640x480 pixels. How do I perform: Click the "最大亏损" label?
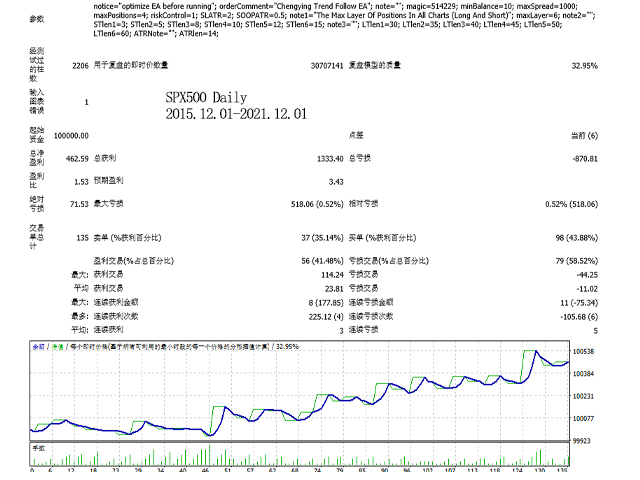pos(109,203)
